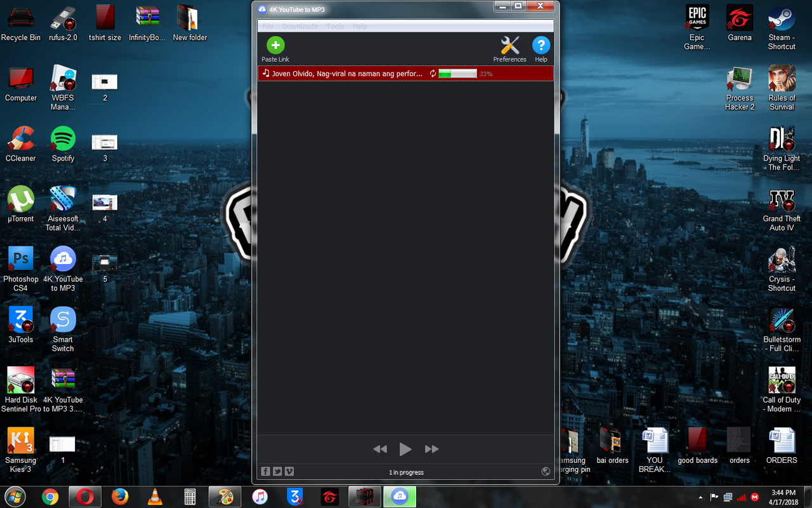Select the Process Hacker 2 icon
812x508 pixels.
coord(740,88)
